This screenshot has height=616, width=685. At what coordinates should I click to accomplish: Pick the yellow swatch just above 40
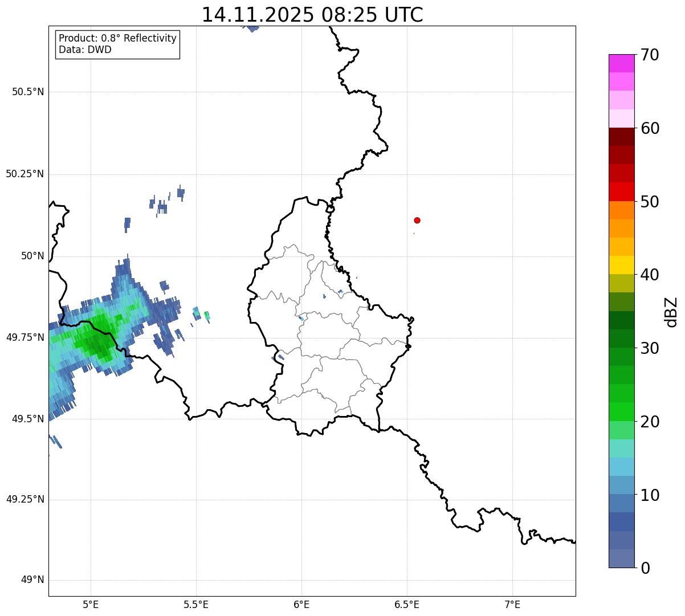pyautogui.click(x=622, y=265)
